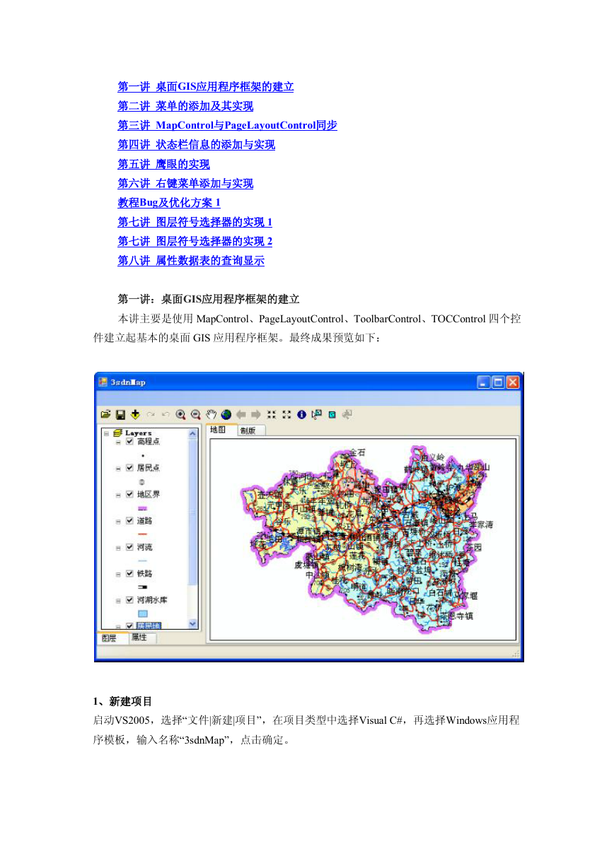Open link 第七讲 图层符号选择器的实现 1
This screenshot has height=868, width=614.
click(195, 222)
